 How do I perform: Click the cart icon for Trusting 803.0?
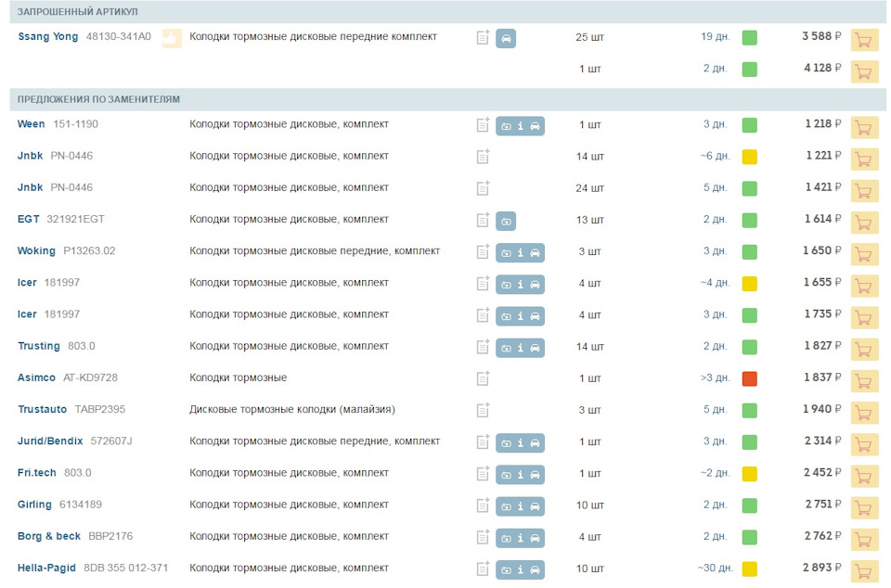864,350
